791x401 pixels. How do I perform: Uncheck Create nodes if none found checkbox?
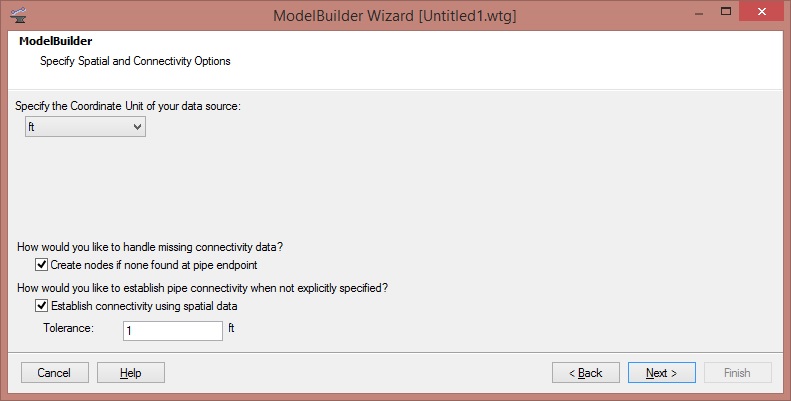tap(41, 265)
